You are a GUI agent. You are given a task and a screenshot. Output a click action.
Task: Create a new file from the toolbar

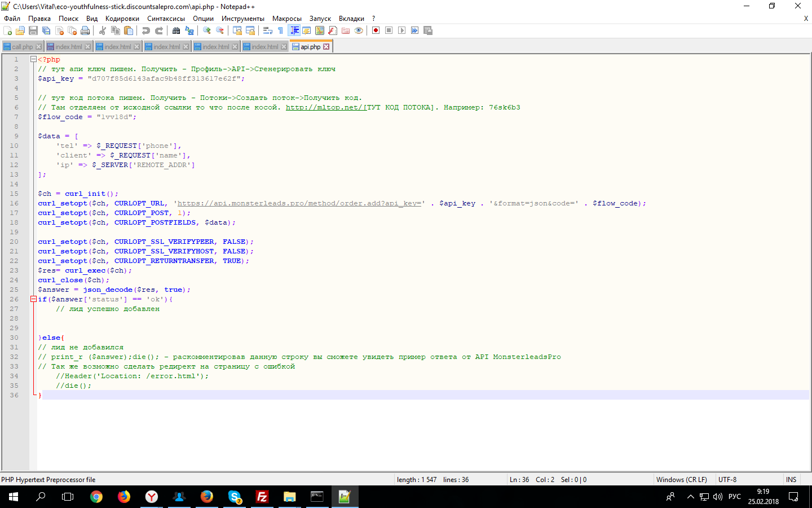coord(8,30)
